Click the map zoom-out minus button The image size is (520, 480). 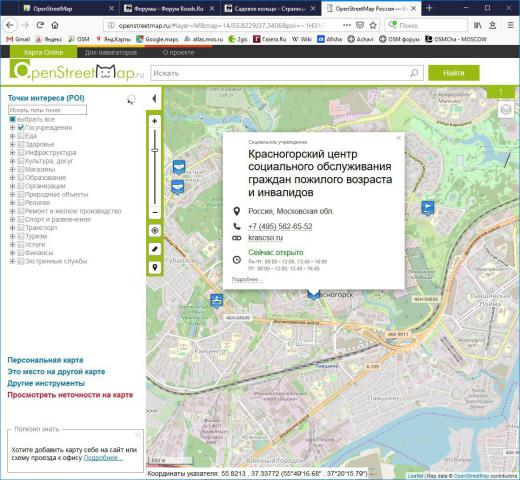[x=154, y=212]
